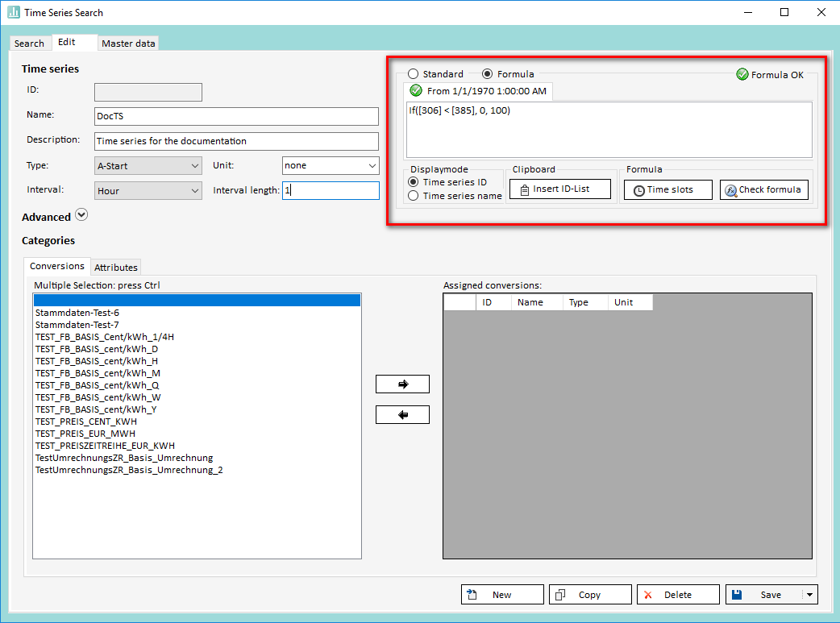
Task: Open the Attributes tab
Action: pos(116,268)
